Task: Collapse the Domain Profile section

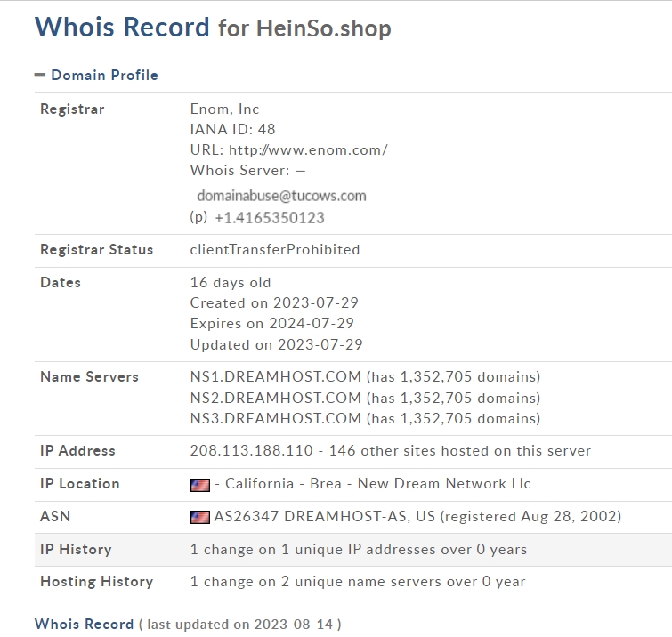Action: point(40,75)
